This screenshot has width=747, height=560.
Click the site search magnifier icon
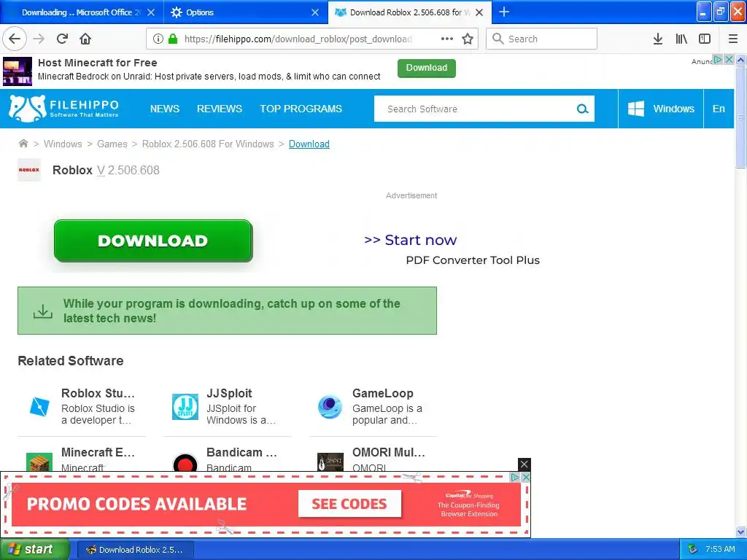(x=582, y=109)
